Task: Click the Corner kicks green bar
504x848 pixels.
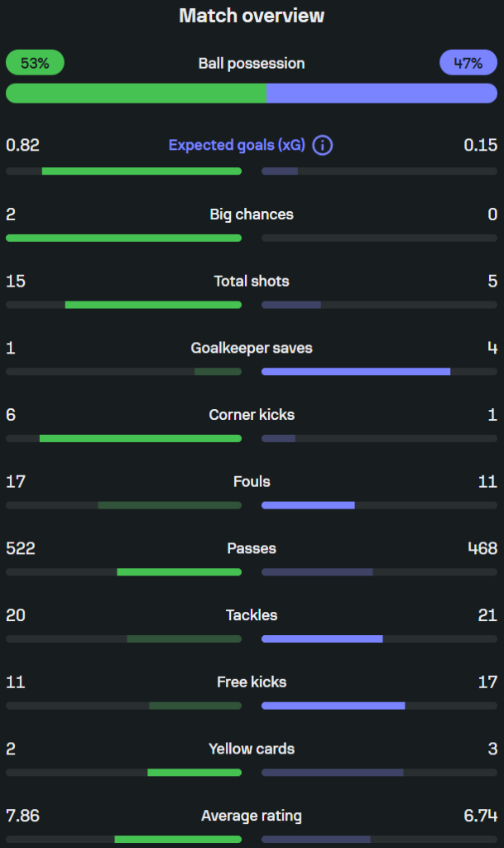Action: click(x=141, y=439)
